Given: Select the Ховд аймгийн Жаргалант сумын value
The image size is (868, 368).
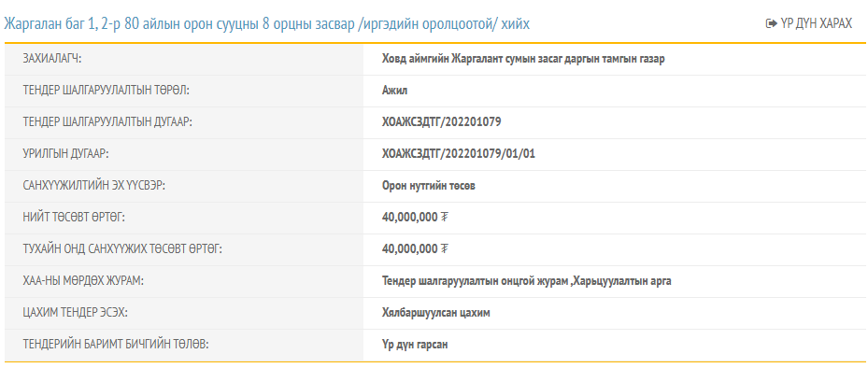Looking at the screenshot, I should pos(523,59).
